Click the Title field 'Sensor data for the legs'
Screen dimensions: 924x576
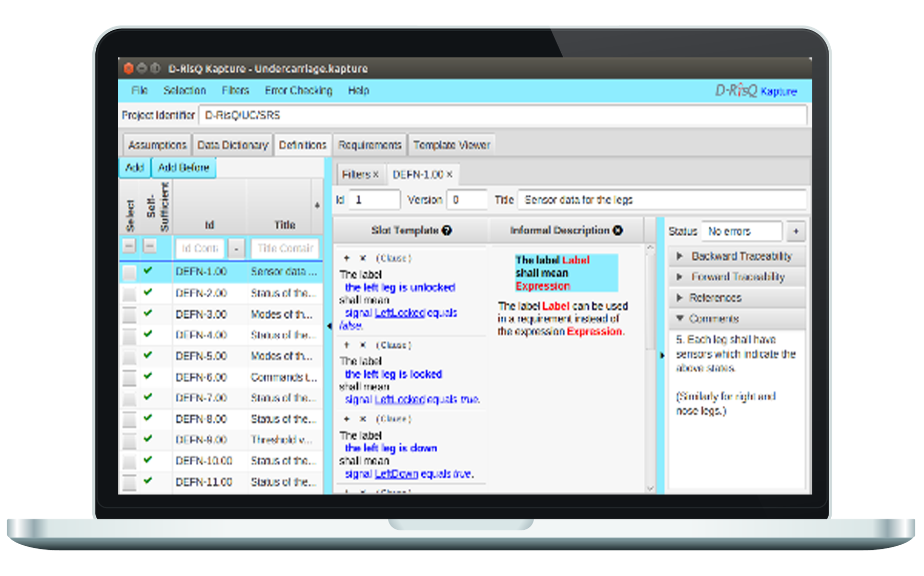(662, 200)
